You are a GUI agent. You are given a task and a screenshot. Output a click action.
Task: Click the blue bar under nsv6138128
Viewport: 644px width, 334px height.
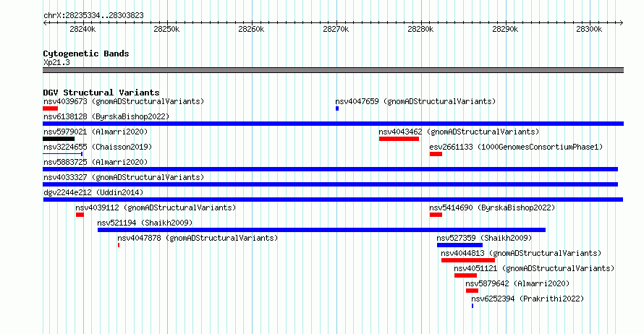(333, 124)
